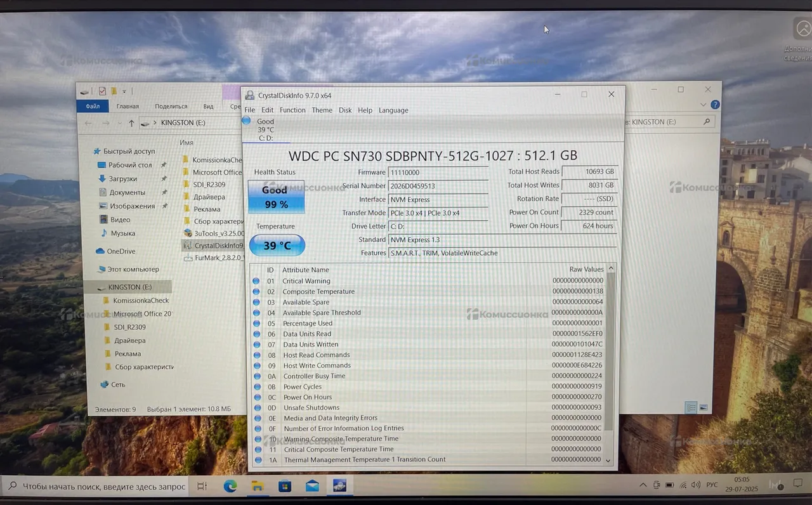Open Microsoft Edge from the taskbar
Viewport: 812px width, 505px height.
pos(230,487)
